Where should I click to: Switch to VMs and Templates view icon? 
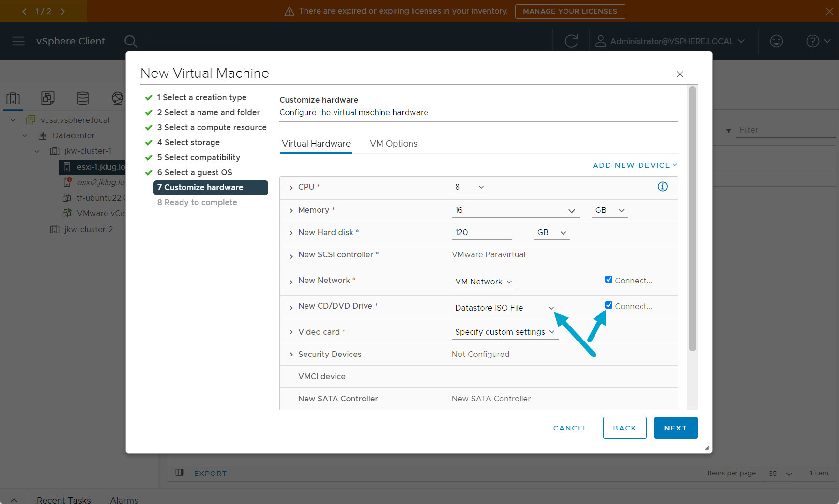tap(48, 99)
